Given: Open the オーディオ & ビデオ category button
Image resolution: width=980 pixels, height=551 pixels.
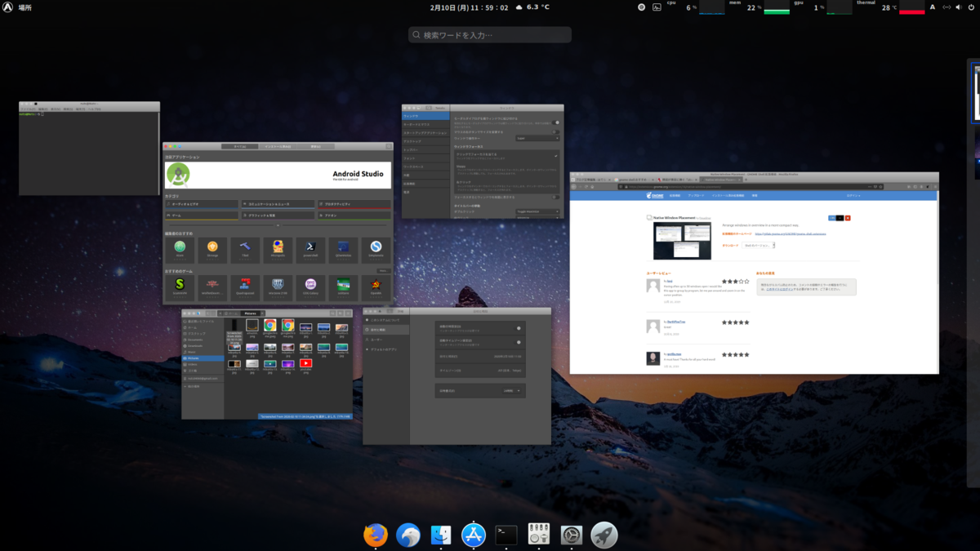Looking at the screenshot, I should (x=202, y=205).
